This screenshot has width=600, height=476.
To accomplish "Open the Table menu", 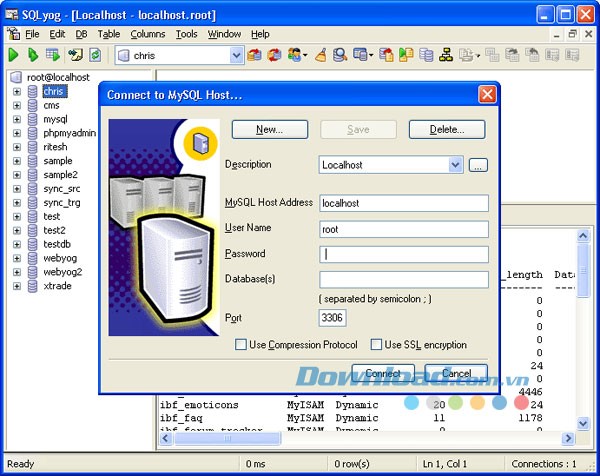I will 109,34.
